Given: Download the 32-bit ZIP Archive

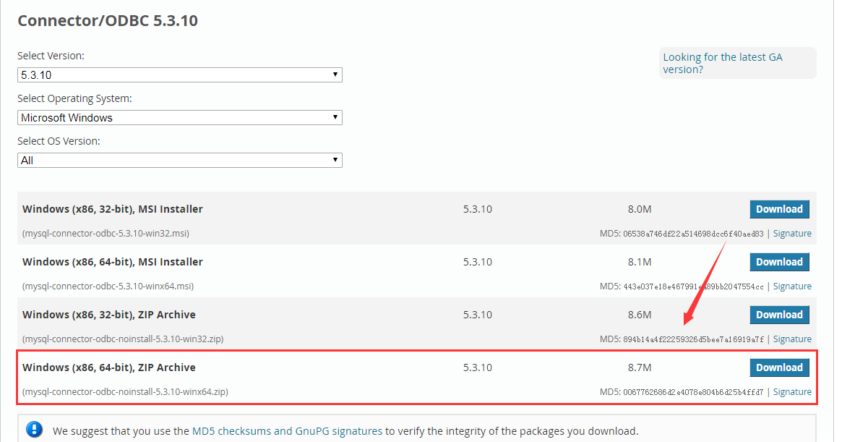Looking at the screenshot, I should 779,315.
